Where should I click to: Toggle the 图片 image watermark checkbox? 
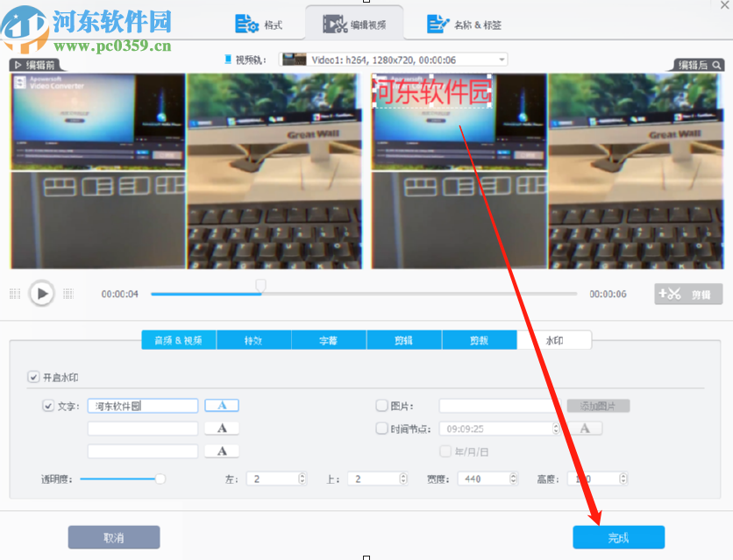pos(382,406)
